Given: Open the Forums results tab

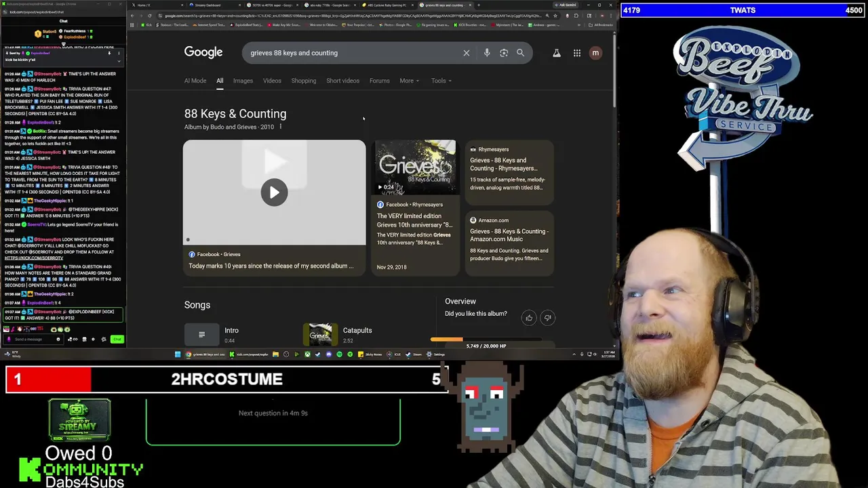Looking at the screenshot, I should [380, 81].
